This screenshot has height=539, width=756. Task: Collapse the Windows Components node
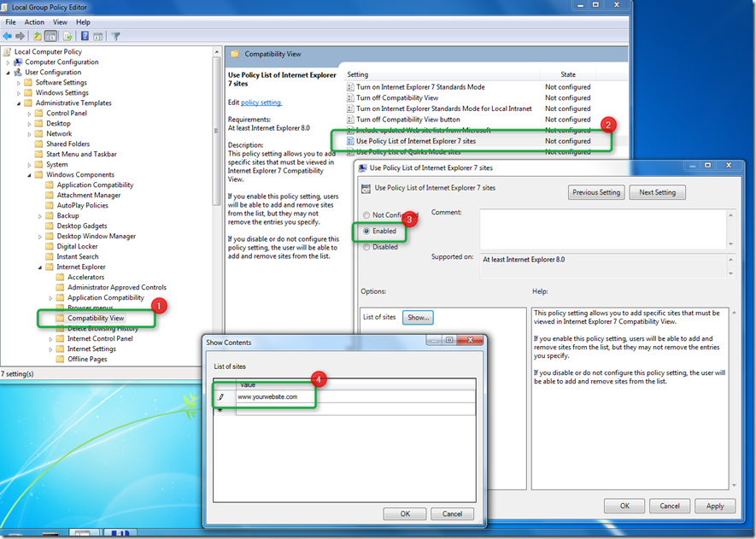[29, 175]
